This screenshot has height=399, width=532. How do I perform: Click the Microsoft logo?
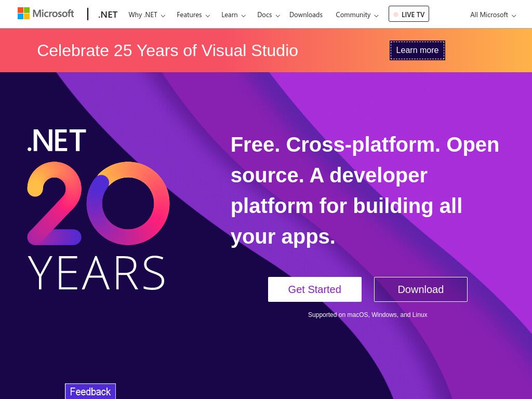point(46,14)
